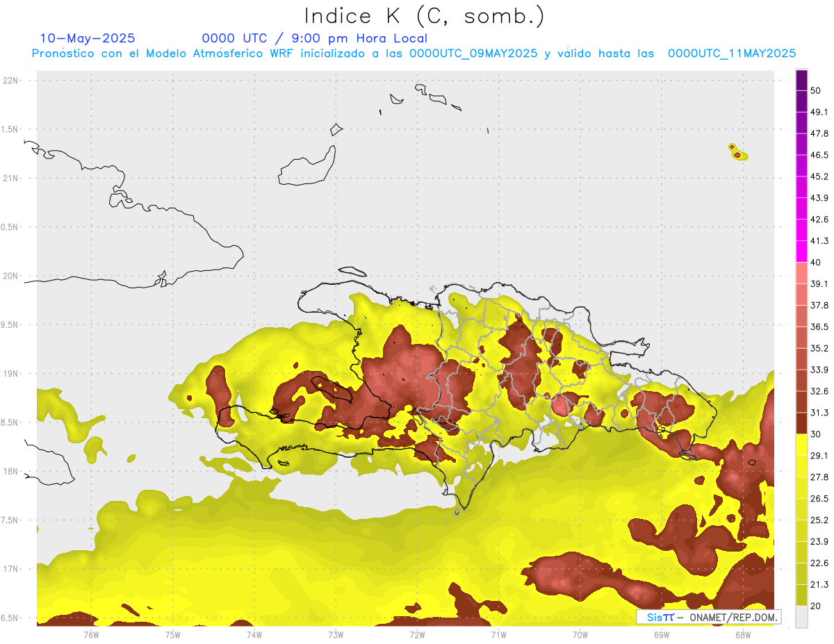The width and height of the screenshot is (834, 644).
Task: Click the "68W" longitude label
Action: point(743,634)
